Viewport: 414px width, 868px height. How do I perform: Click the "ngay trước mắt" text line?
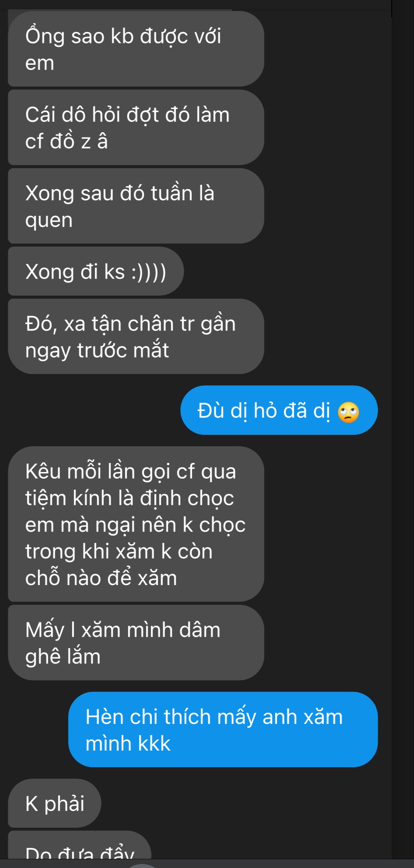click(x=97, y=350)
